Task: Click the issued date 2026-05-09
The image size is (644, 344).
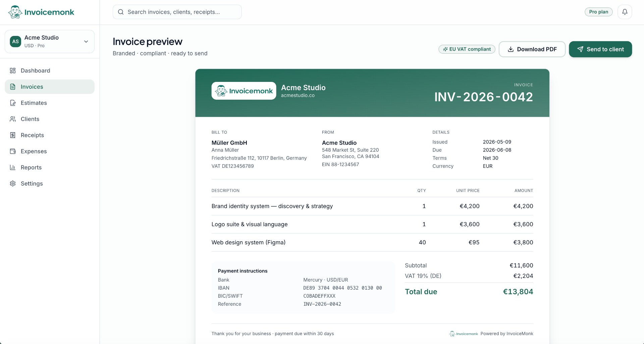Action: (x=497, y=142)
